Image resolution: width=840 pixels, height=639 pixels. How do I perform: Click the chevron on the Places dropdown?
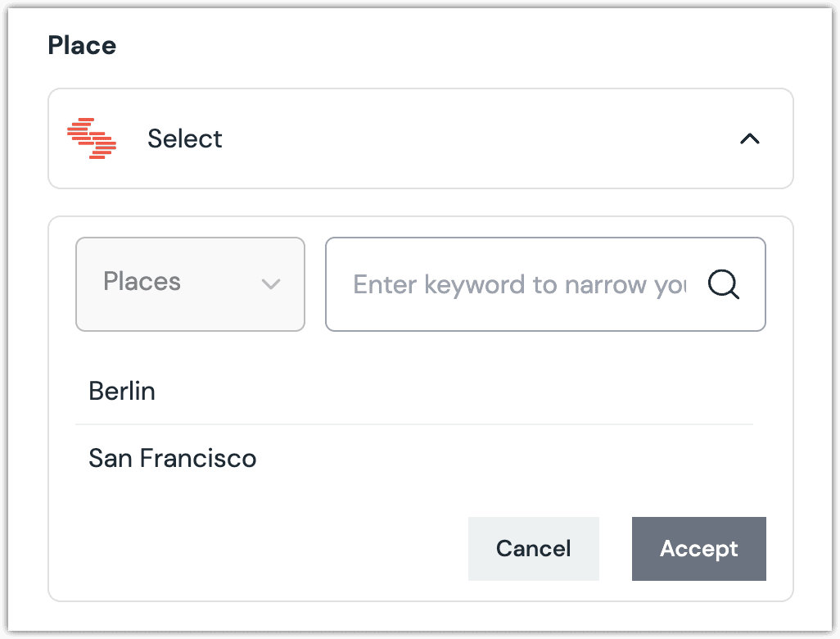point(271,283)
